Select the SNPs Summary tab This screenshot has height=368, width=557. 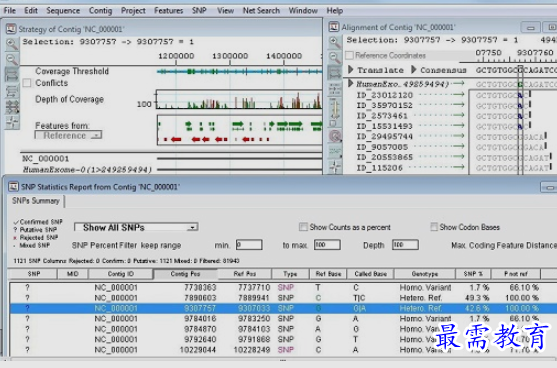click(36, 201)
